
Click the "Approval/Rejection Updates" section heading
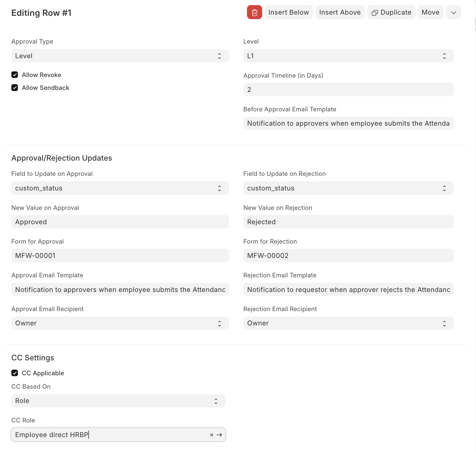pos(62,158)
